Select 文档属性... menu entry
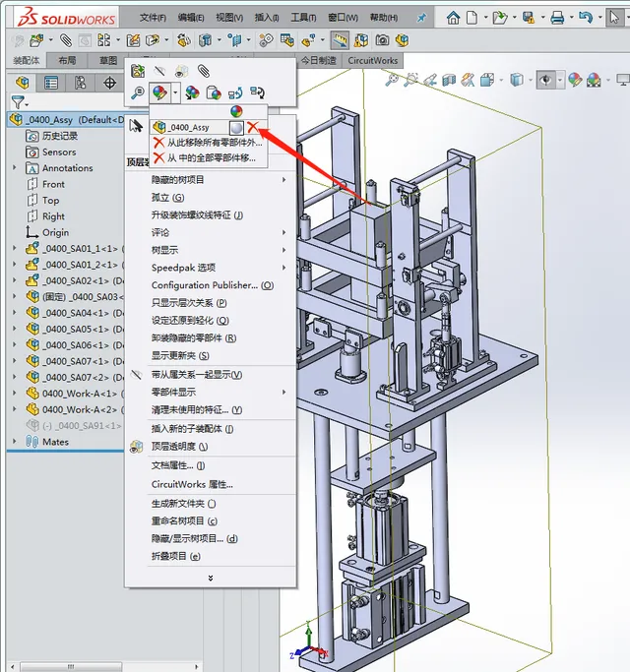Image resolution: width=630 pixels, height=672 pixels. pos(178,465)
